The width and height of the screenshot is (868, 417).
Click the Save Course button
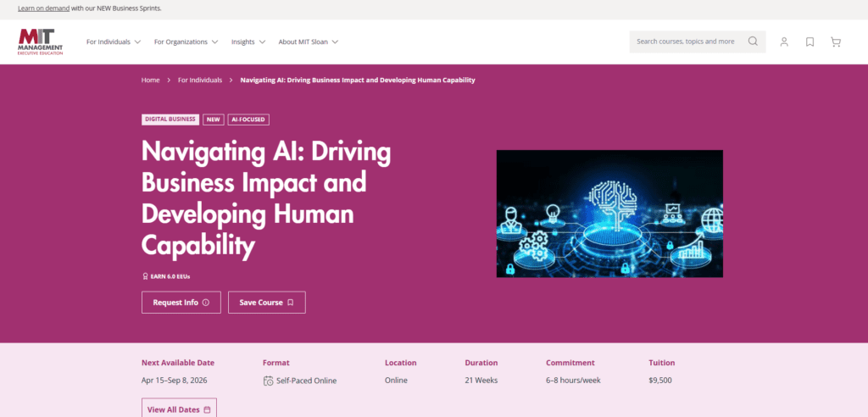point(267,303)
